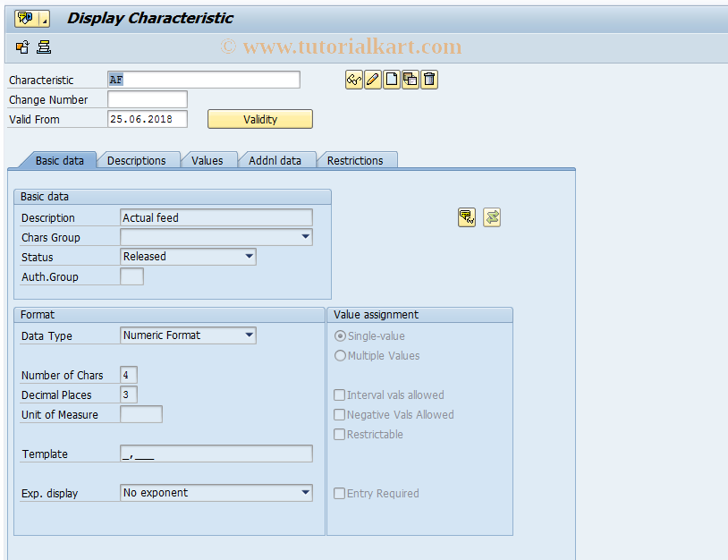This screenshot has height=560, width=728.
Task: Toggle the Entry Required checkbox
Action: pyautogui.click(x=339, y=493)
